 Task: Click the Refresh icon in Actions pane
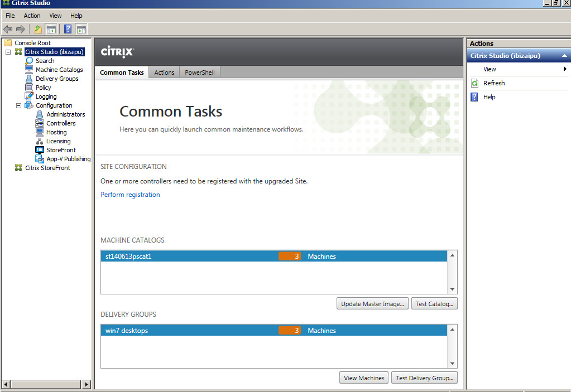tap(474, 83)
